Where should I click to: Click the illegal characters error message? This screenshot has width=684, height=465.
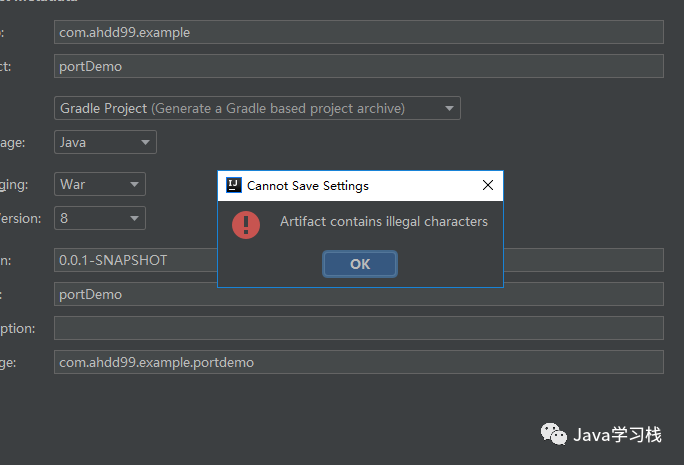(384, 221)
